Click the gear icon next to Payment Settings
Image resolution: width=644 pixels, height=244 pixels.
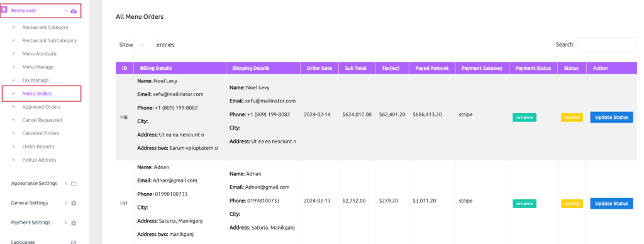pos(74,223)
